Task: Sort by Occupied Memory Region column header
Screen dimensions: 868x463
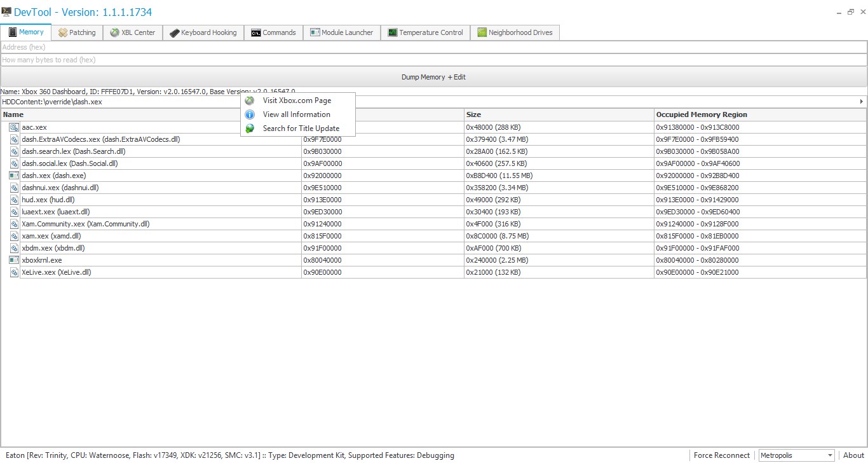Action: [760, 114]
